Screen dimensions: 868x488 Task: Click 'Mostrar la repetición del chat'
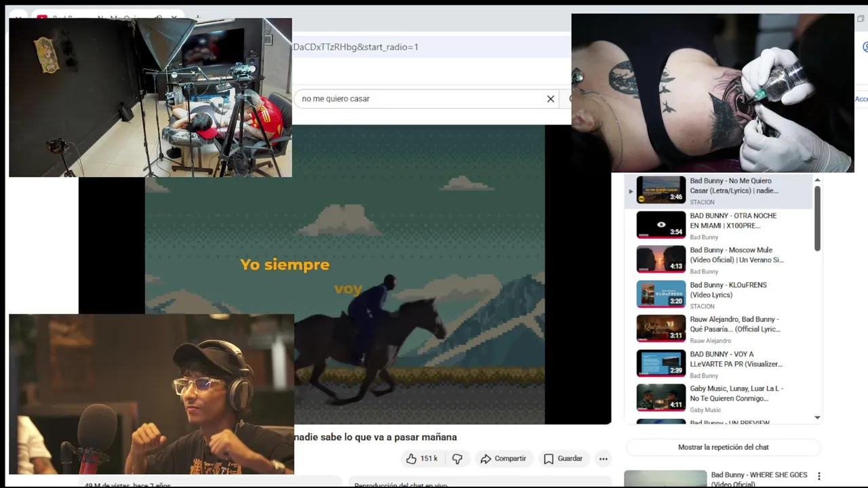[724, 447]
